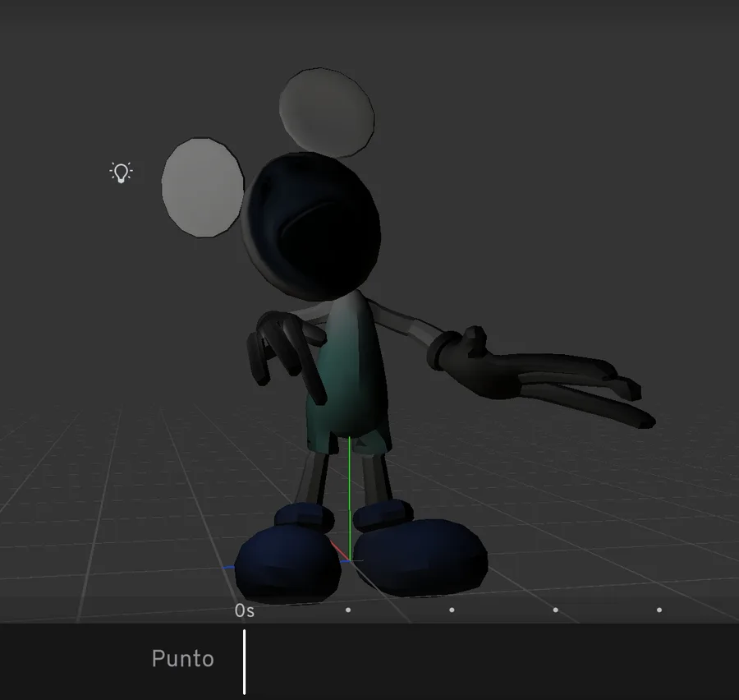Select the light bulb icon in viewport
This screenshot has height=700, width=739.
click(x=122, y=173)
